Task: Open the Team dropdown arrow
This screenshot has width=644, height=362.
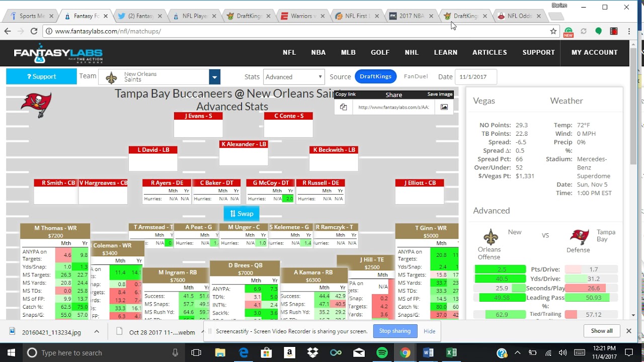Action: (x=215, y=77)
